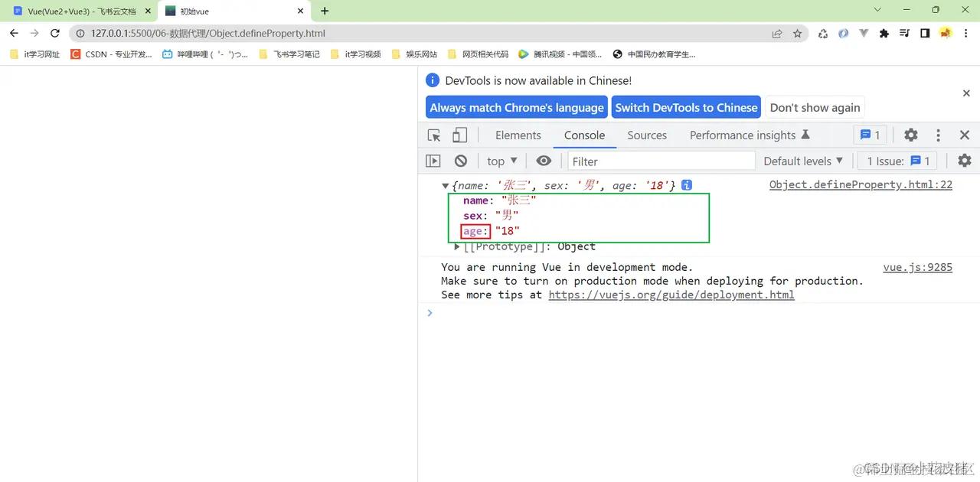Click the recycle extension icon
The height and width of the screenshot is (482, 980).
coord(823,34)
